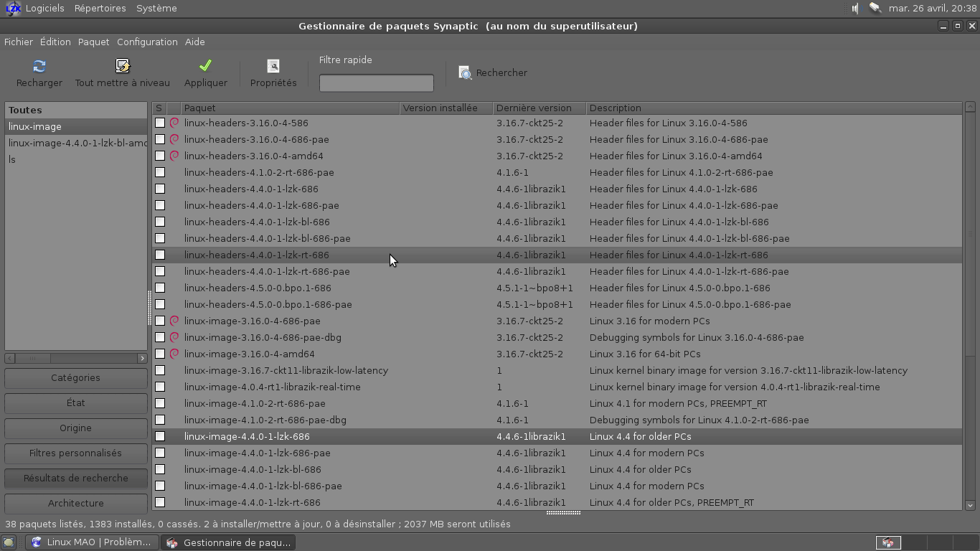Sort by the Paquet column header
This screenshot has height=551, width=980.
[290, 108]
